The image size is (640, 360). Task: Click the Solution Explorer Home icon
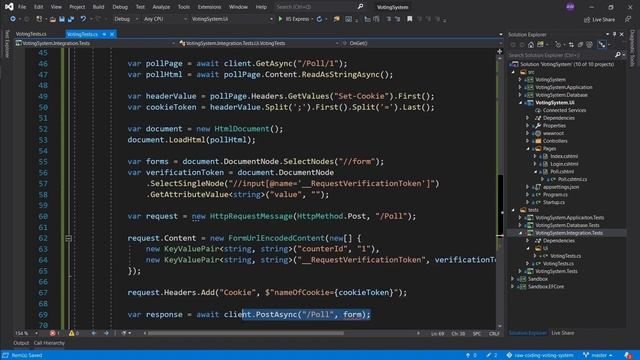(x=531, y=44)
